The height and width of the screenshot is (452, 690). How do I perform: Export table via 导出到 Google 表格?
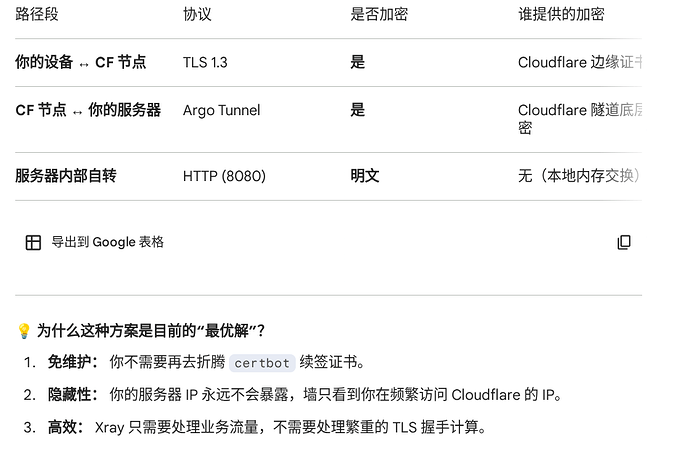tap(95, 242)
